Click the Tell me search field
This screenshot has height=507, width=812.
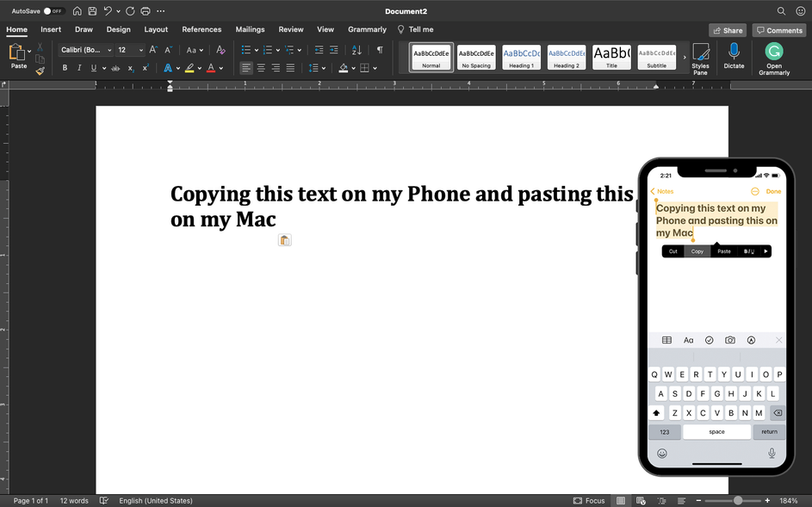[416, 29]
